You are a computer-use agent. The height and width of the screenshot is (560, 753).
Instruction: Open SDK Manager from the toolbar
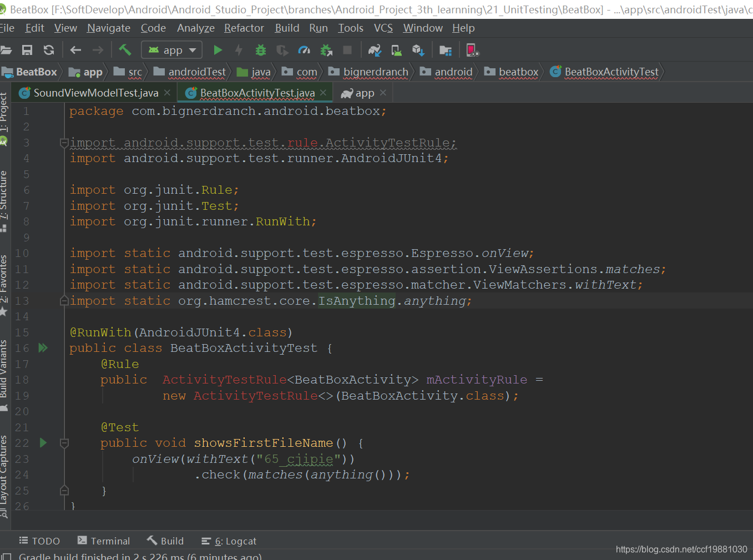tap(418, 51)
